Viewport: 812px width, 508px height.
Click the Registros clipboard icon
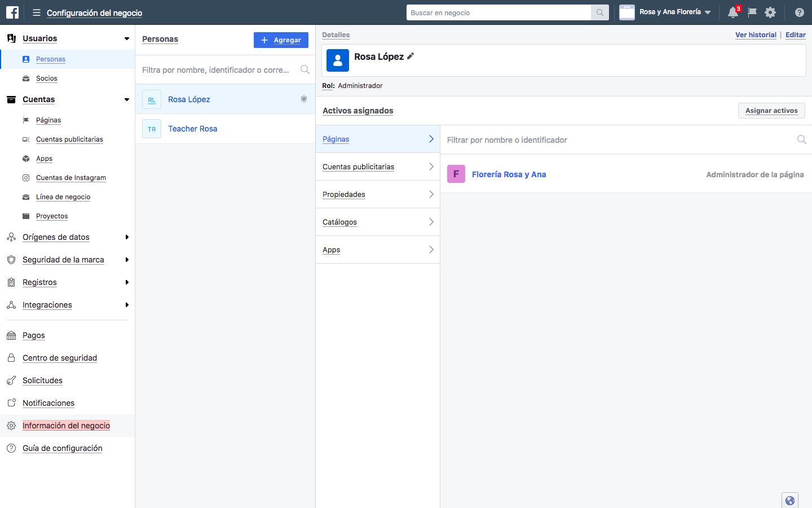pyautogui.click(x=11, y=282)
